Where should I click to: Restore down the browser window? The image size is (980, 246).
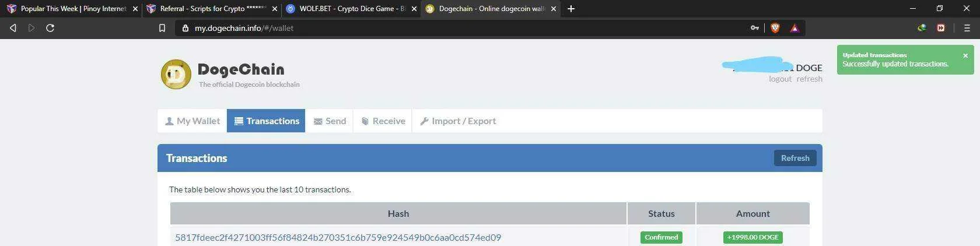940,9
